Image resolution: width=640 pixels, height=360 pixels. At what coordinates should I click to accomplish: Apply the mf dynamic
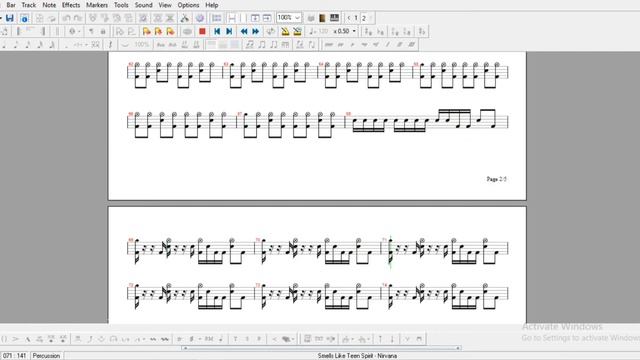click(376, 44)
